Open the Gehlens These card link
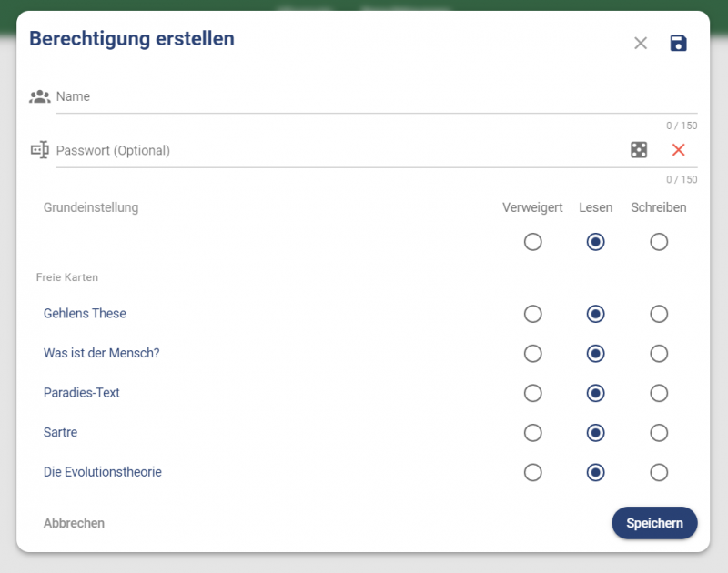Image resolution: width=728 pixels, height=573 pixels. [x=85, y=314]
